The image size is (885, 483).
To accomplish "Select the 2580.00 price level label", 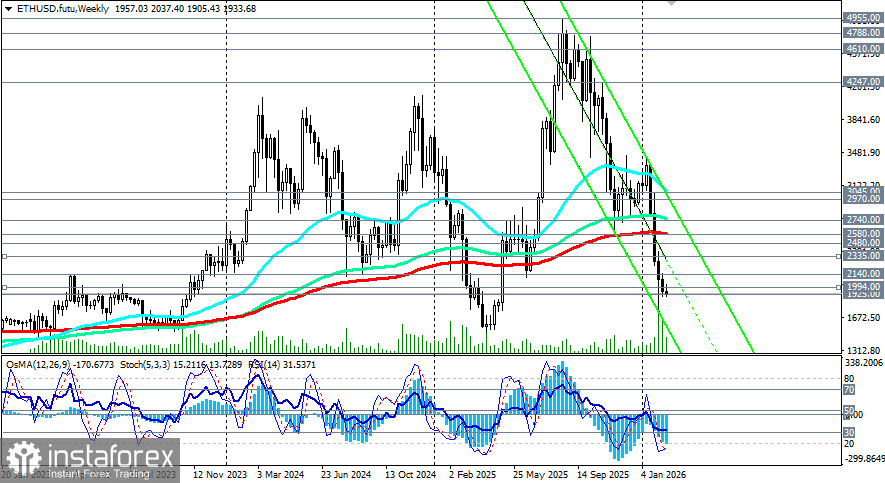I will click(x=863, y=234).
